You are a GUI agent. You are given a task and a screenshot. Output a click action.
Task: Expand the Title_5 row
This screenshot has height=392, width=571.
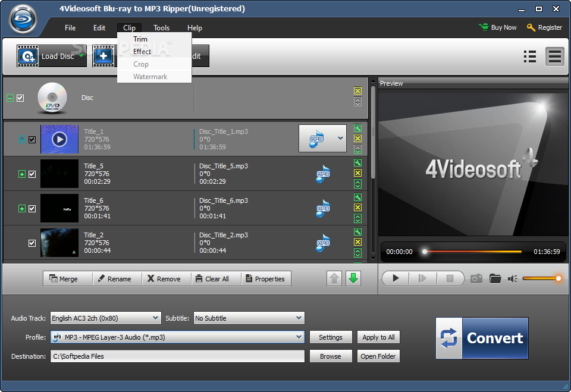(x=22, y=174)
